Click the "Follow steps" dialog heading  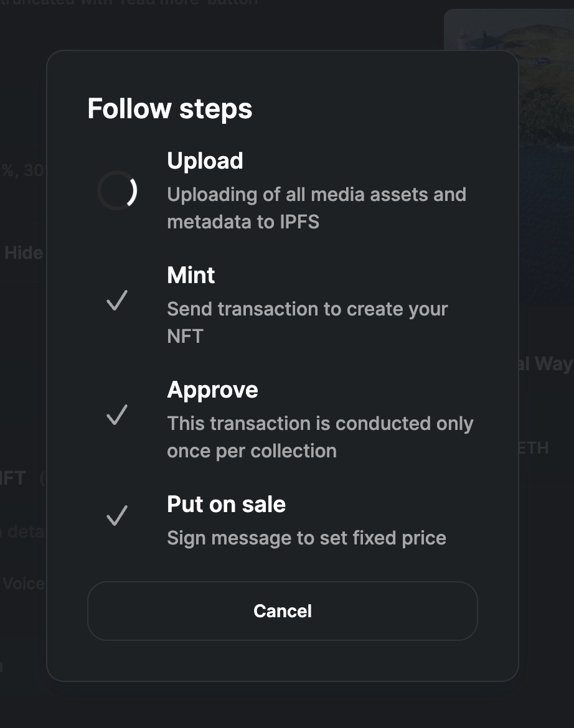(x=170, y=108)
